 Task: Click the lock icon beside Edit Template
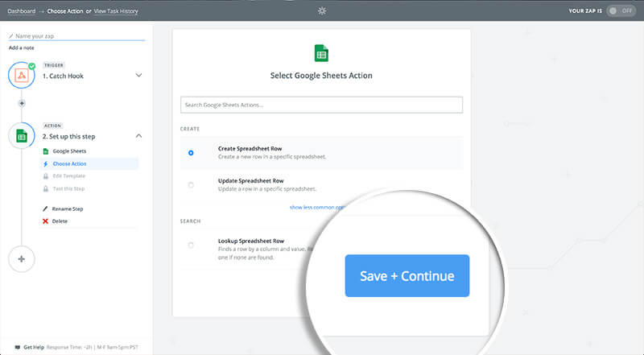[x=46, y=175]
